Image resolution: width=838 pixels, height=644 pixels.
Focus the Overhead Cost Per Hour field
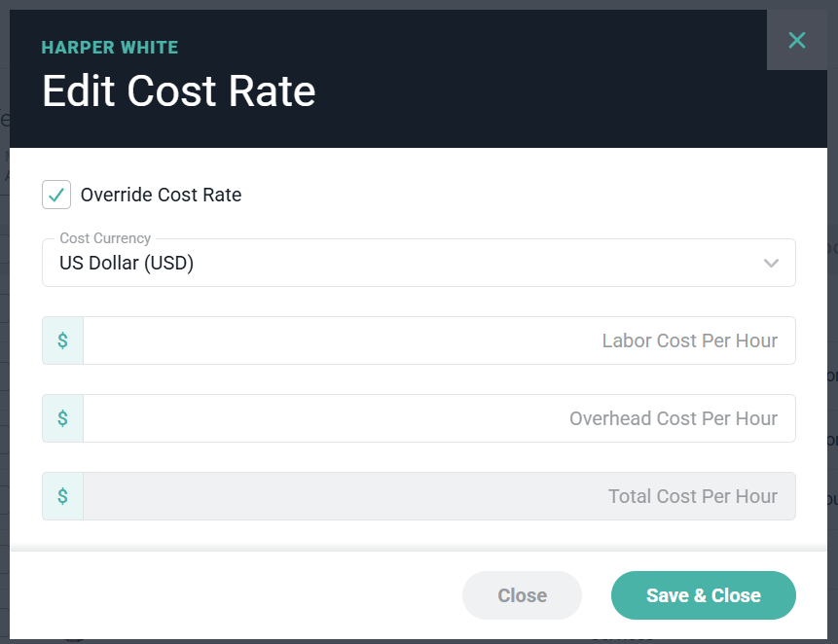(x=439, y=418)
